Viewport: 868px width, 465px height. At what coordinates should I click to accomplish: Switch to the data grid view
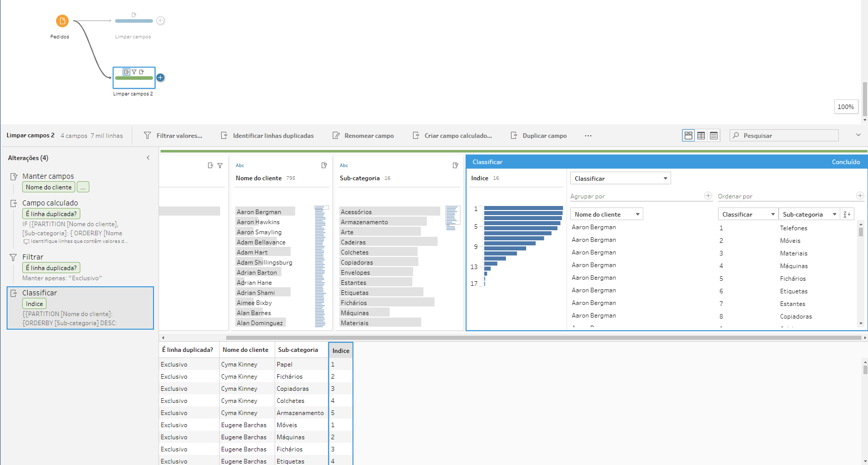[713, 135]
